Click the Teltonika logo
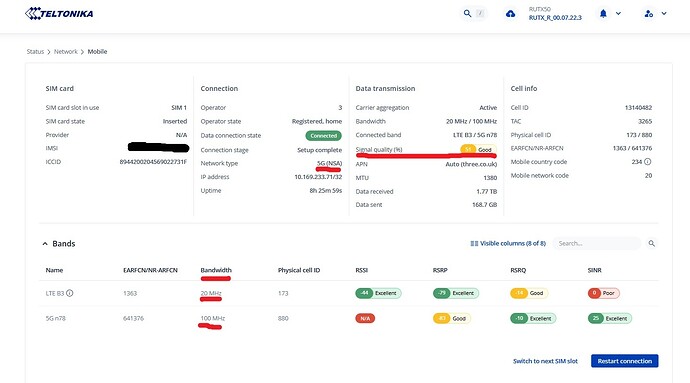Screen dimensions: 690x383 click(x=59, y=14)
